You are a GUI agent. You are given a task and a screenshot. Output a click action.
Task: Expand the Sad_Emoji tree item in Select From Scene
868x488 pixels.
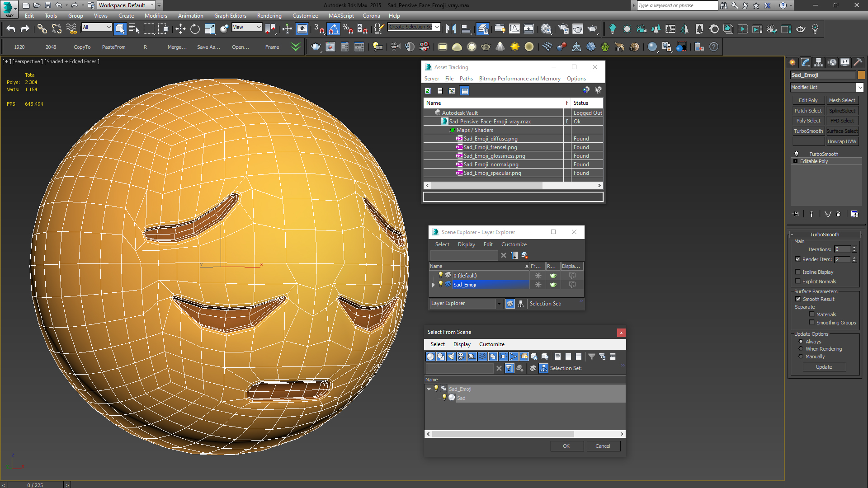[428, 389]
